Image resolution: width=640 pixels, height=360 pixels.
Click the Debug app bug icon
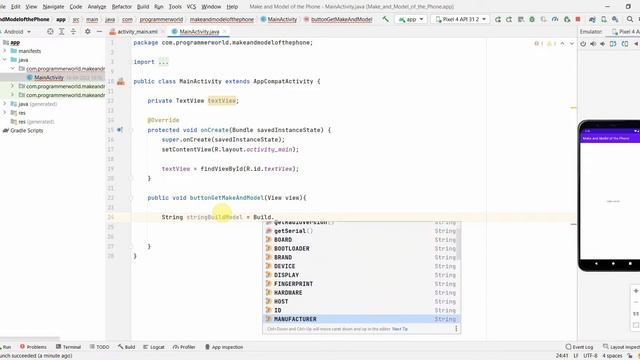tap(532, 19)
